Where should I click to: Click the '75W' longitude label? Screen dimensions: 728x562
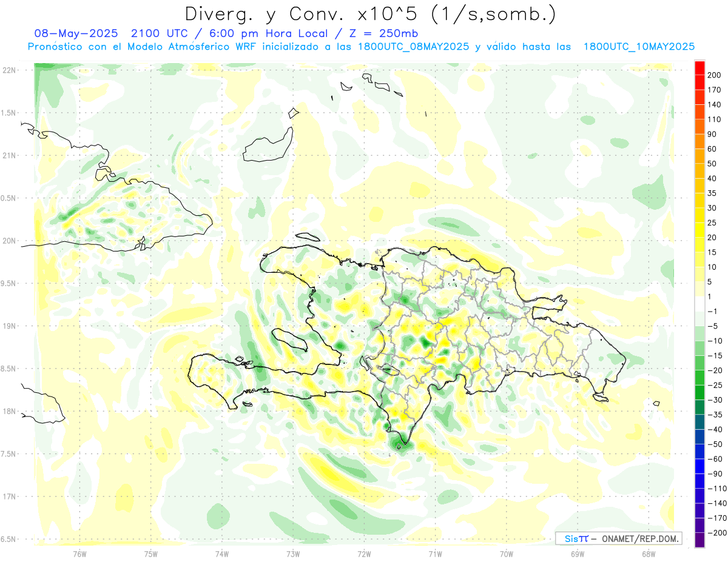(151, 554)
